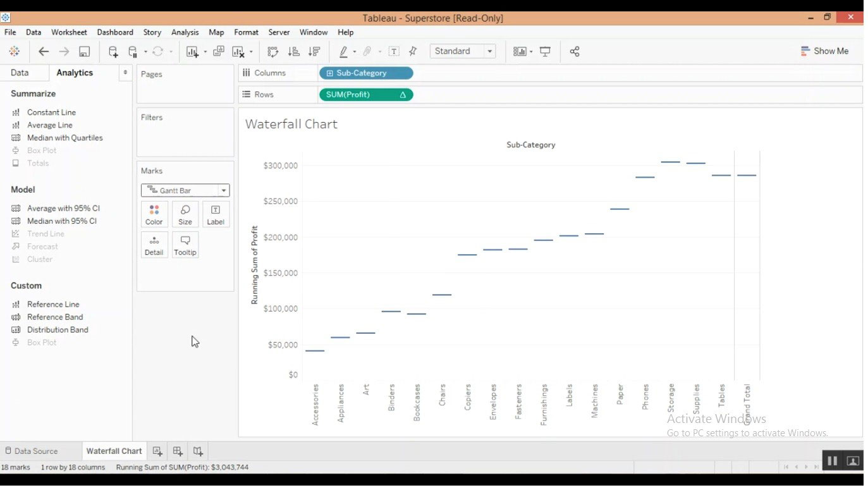Open the File menu

10,32
